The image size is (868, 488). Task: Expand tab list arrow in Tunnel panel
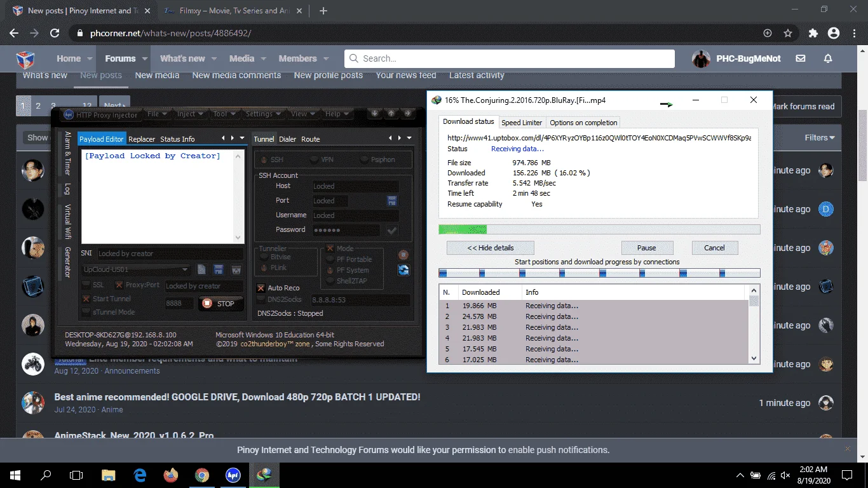click(409, 138)
